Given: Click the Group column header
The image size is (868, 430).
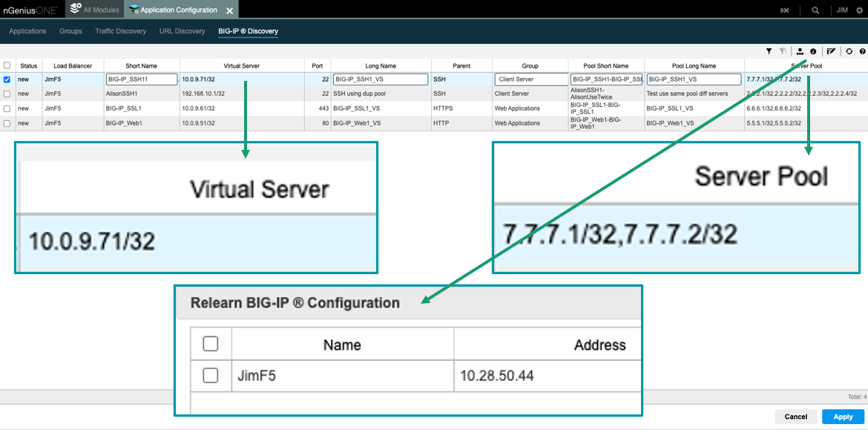Looking at the screenshot, I should click(x=530, y=65).
